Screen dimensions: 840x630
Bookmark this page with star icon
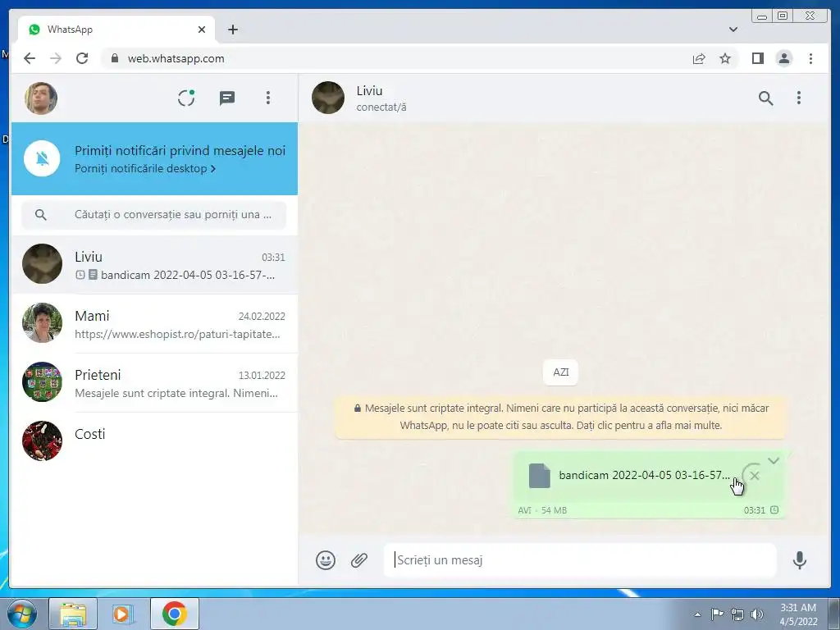(x=725, y=58)
